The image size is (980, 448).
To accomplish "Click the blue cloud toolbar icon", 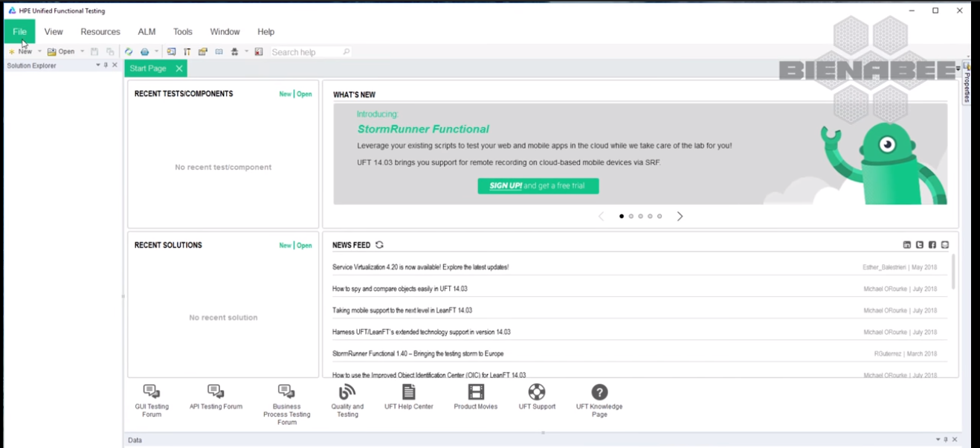I will (145, 52).
